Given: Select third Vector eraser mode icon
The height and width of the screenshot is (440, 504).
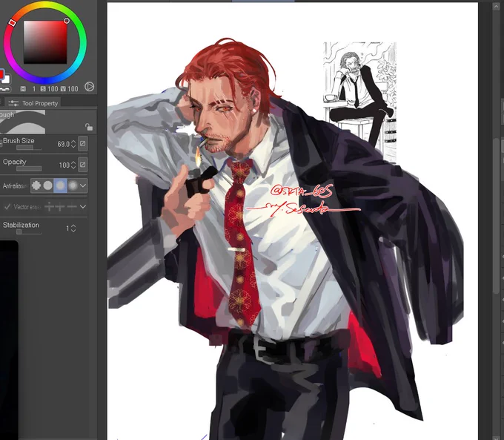Looking at the screenshot, I should (72, 206).
